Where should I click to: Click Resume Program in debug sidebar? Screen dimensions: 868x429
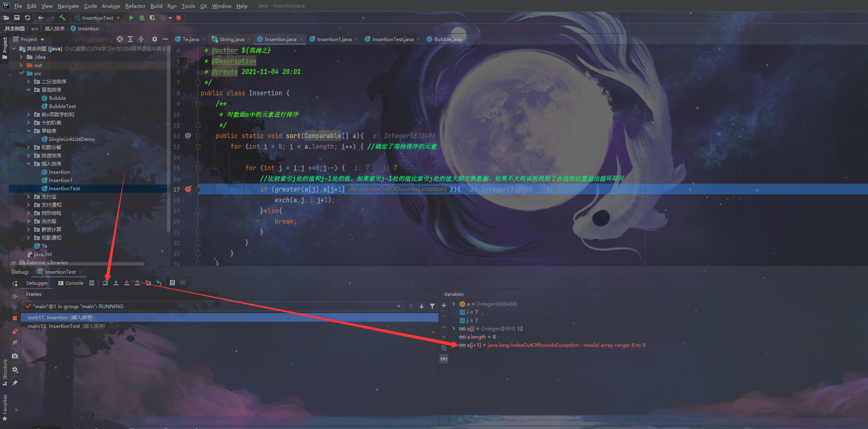click(15, 296)
